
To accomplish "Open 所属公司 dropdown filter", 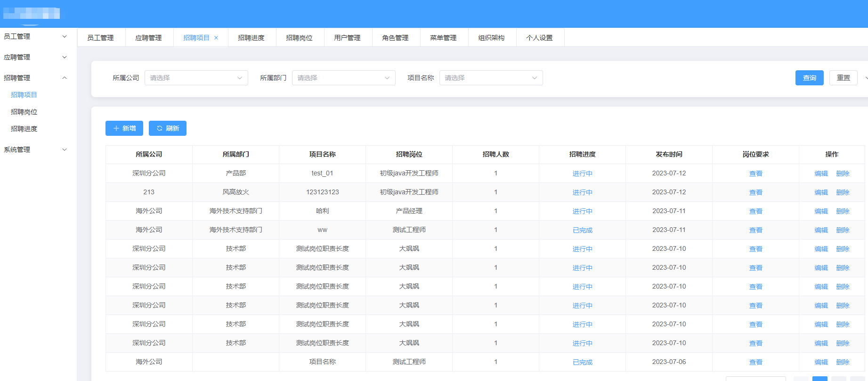I will pos(196,78).
